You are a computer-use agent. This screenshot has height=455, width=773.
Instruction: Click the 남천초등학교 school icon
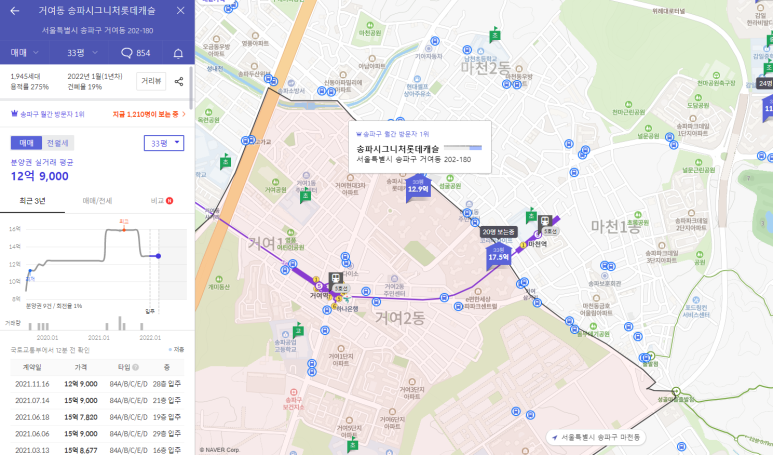pyautogui.click(x=480, y=51)
